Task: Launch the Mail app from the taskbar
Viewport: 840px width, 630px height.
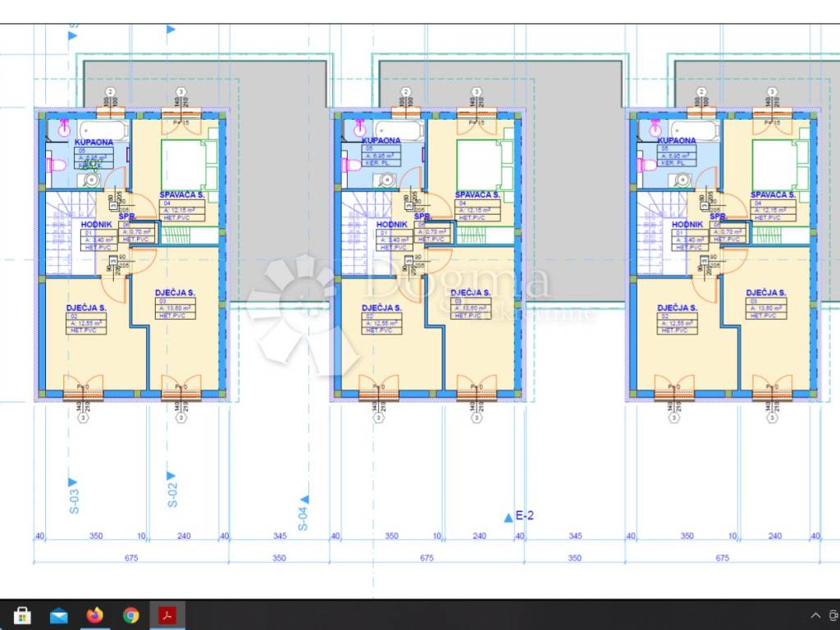Action: tap(59, 614)
